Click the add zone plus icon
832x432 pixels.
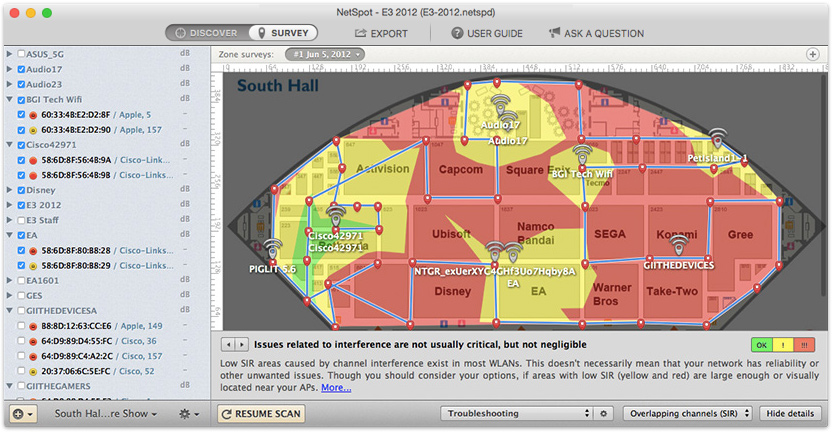pyautogui.click(x=812, y=54)
